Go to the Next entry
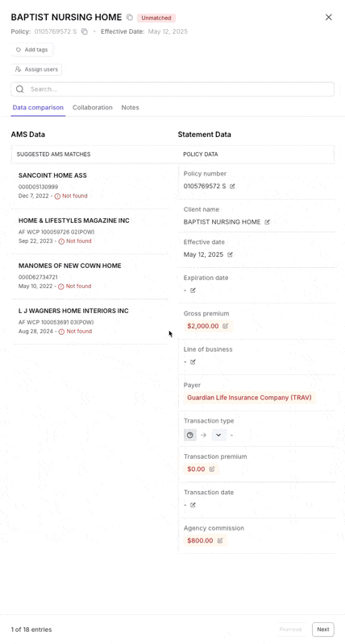345x644 pixels. point(322,630)
